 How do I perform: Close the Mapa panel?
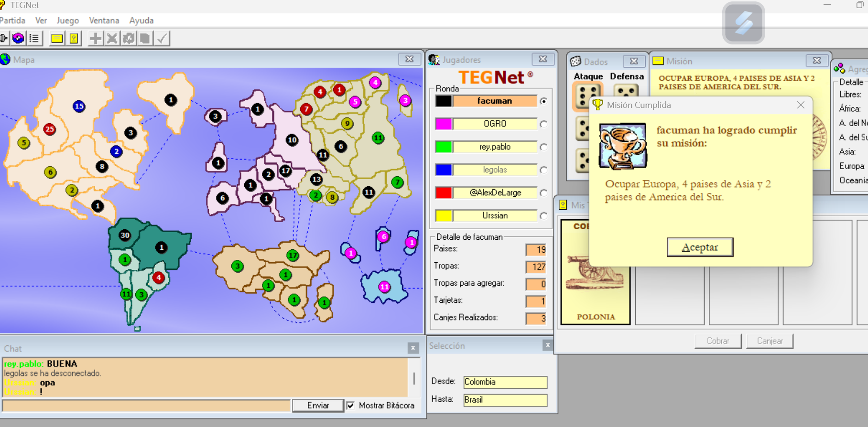[x=410, y=59]
